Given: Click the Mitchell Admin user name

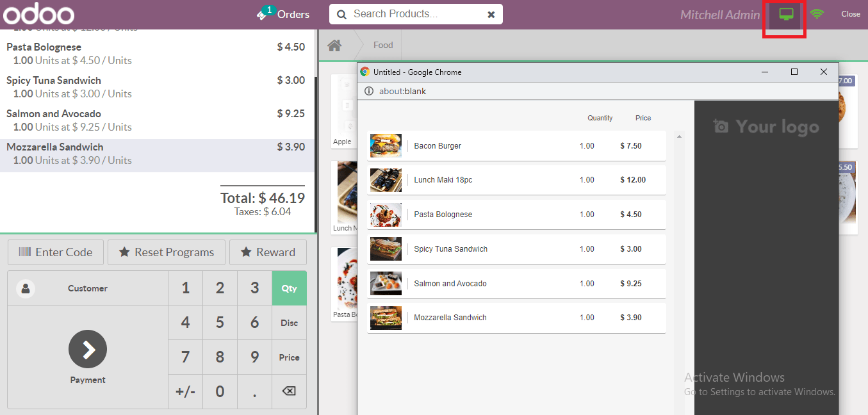Looking at the screenshot, I should [x=720, y=15].
